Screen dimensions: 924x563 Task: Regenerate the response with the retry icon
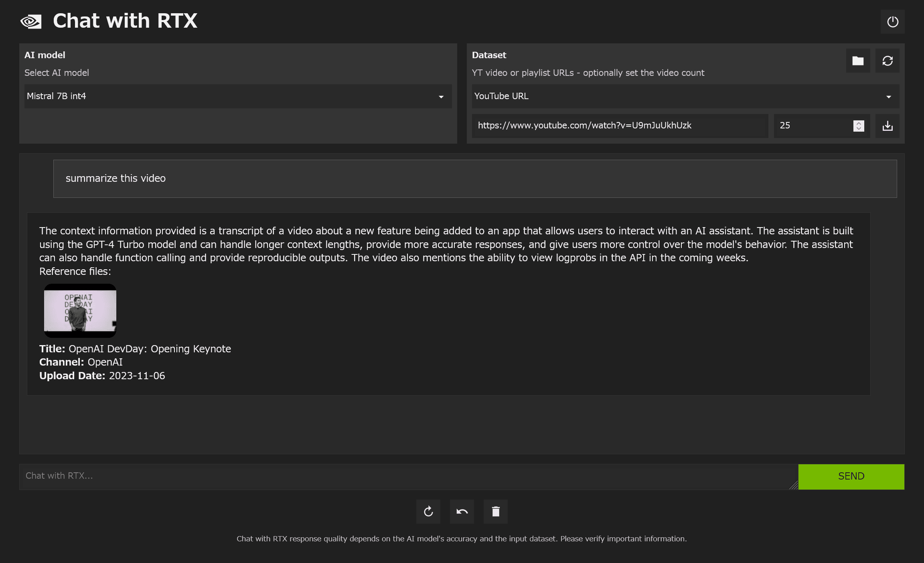coord(428,511)
